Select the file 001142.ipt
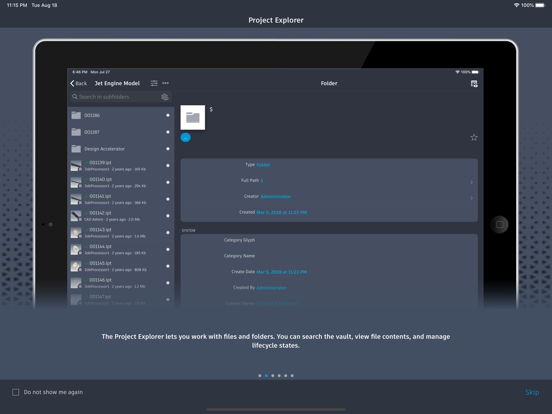Viewport: 552px width, 414px height. (120, 216)
